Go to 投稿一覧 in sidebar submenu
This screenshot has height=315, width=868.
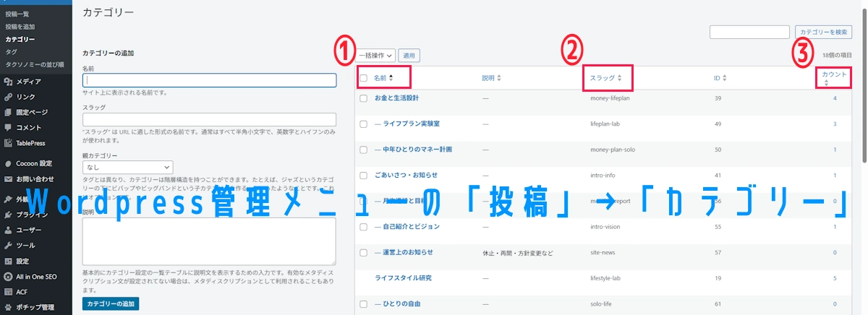point(17,14)
